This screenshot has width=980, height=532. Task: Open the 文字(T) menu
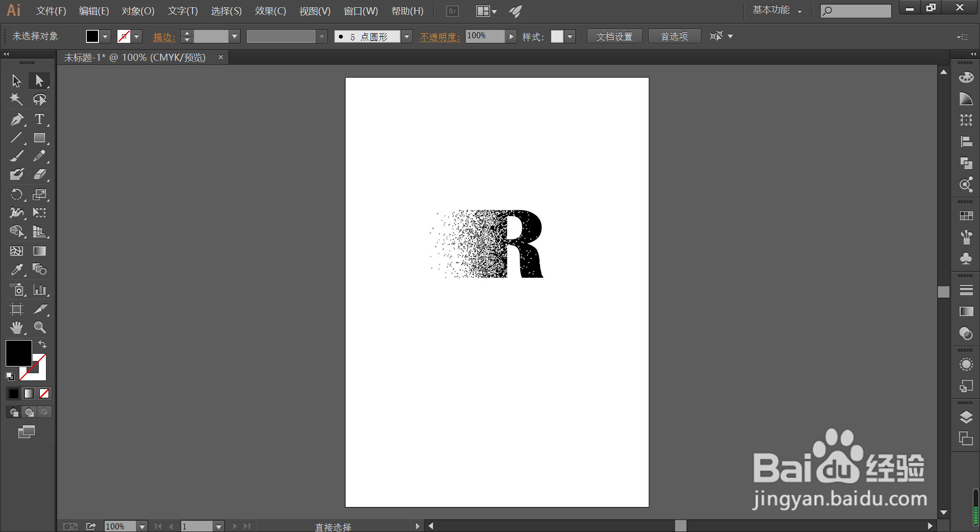pos(183,11)
